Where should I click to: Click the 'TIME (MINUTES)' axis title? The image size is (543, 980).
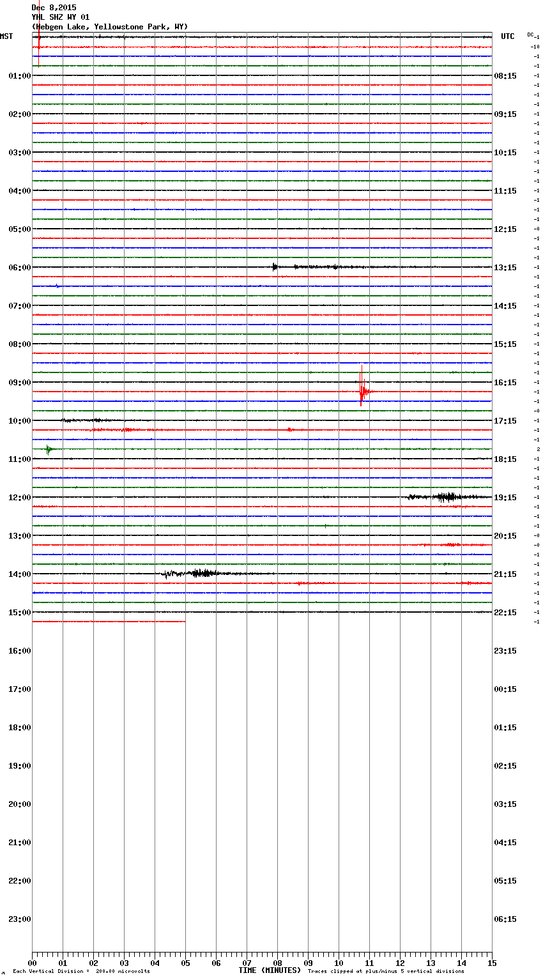coord(270,970)
